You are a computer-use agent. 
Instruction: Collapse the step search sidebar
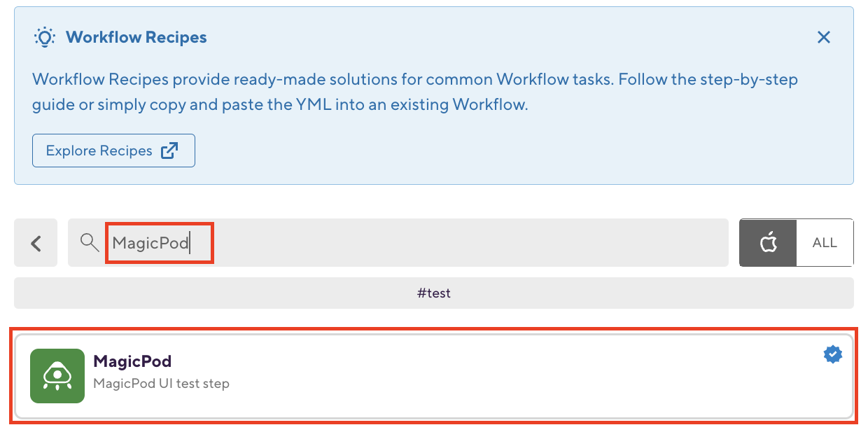35,242
